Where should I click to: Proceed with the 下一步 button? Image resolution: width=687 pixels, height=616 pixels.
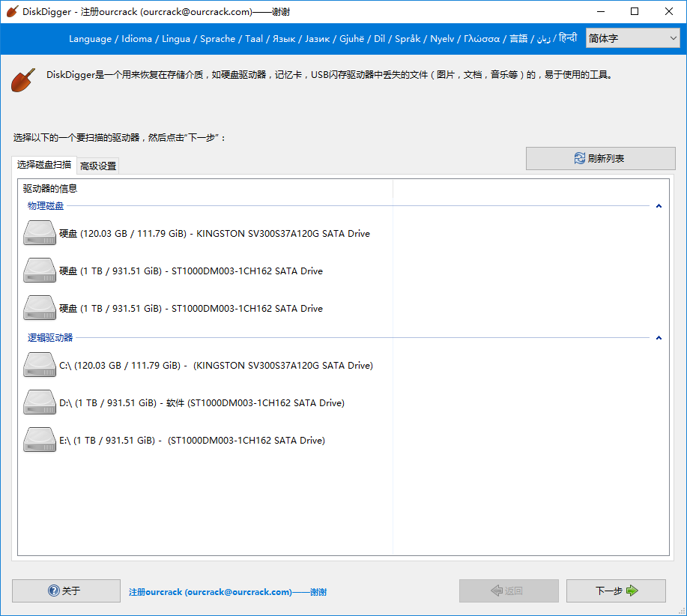coord(616,591)
